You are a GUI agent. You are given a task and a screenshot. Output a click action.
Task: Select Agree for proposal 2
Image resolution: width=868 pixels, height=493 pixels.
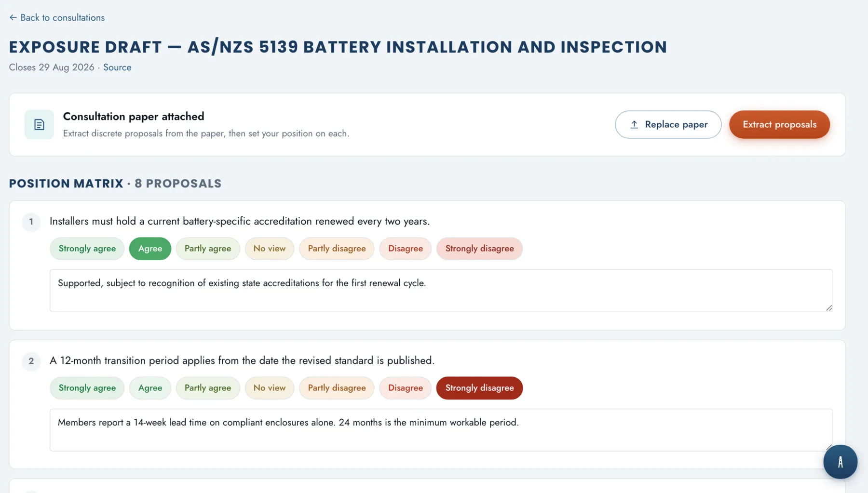tap(150, 388)
